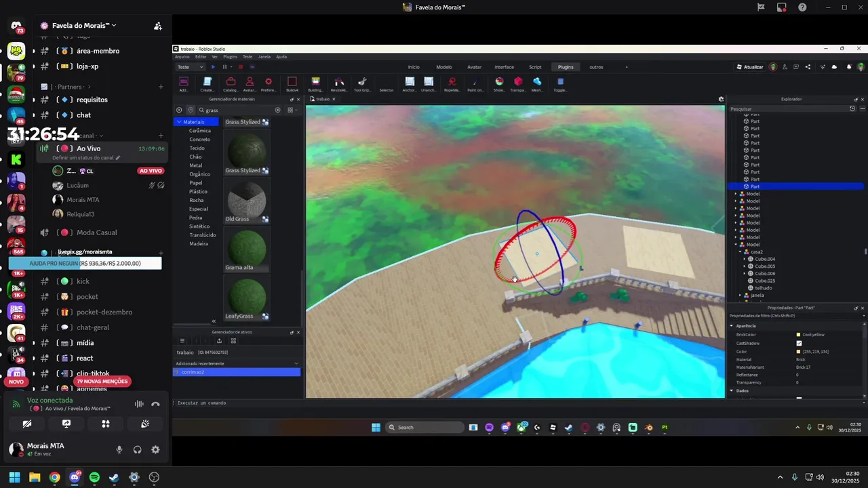Expand the janela model
Screen dimensions: 868x488
pos(741,296)
